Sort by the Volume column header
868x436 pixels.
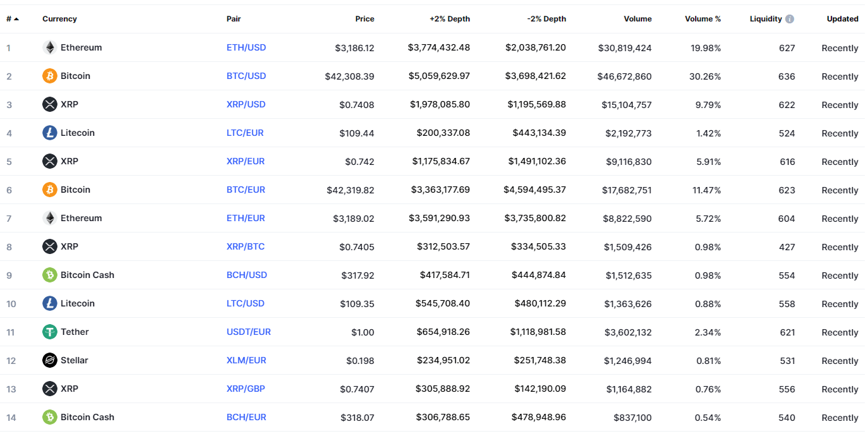point(638,19)
